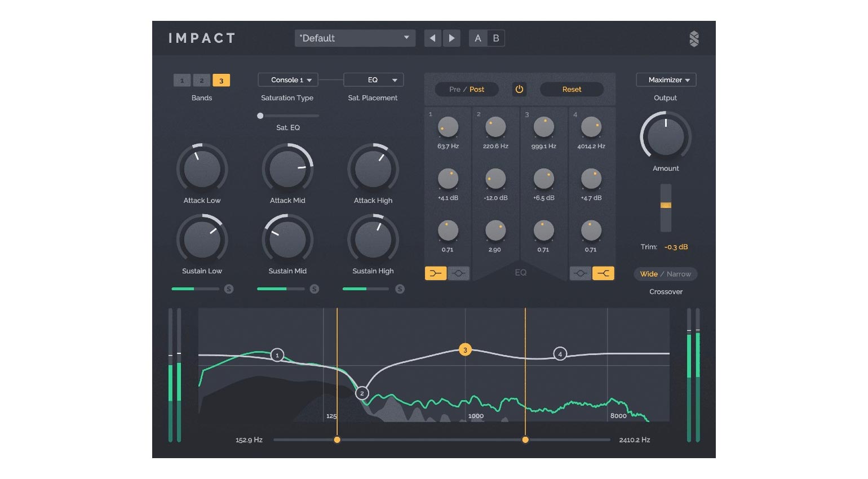Open the EQ saturation placement dropdown
Viewport: 868px width, 479px height.
click(374, 80)
